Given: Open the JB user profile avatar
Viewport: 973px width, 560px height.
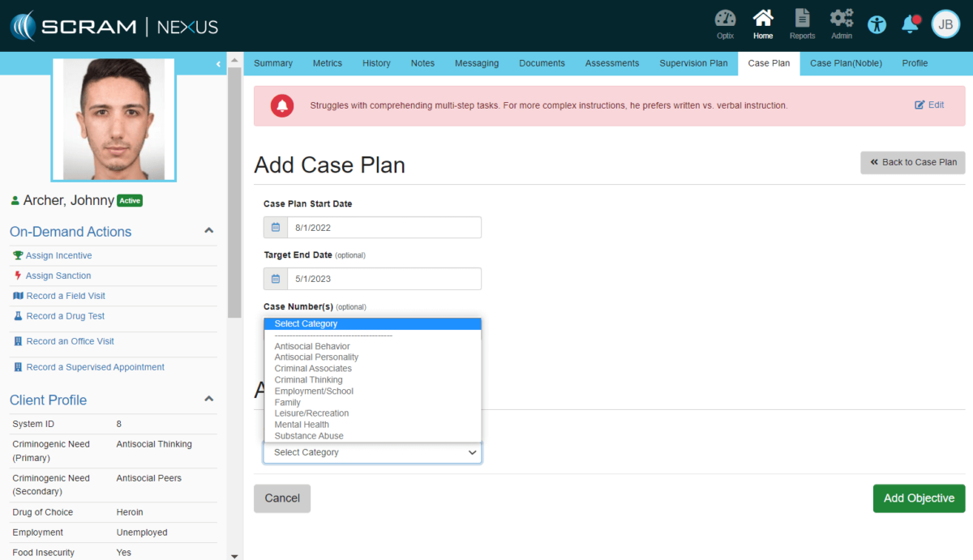Looking at the screenshot, I should [945, 24].
